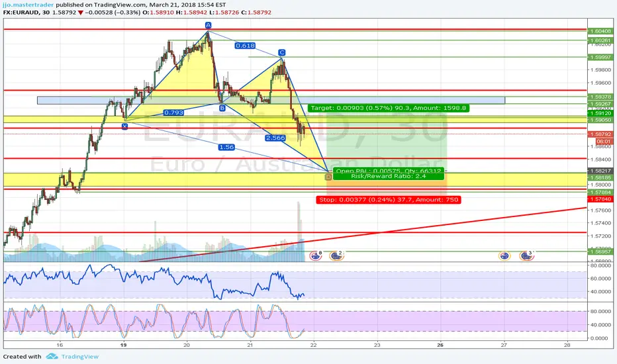Select the red Stop label of the long position

(389, 199)
